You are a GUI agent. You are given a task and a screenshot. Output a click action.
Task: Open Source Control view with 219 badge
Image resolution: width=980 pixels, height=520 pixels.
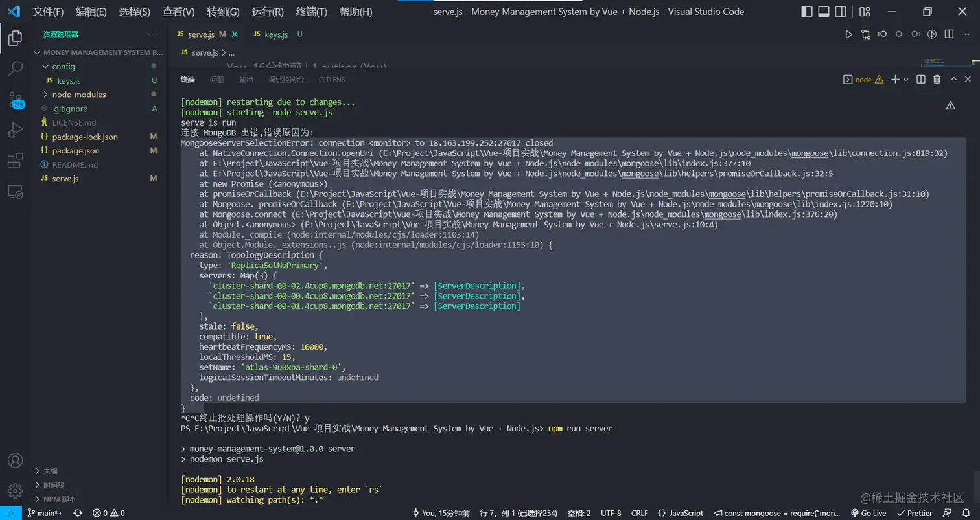click(15, 100)
